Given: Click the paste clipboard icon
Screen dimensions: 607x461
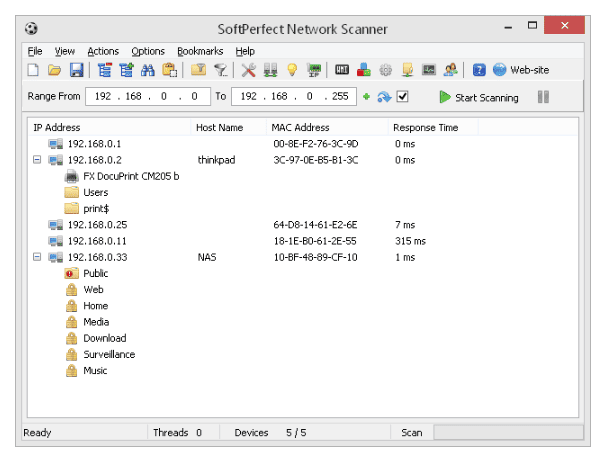Looking at the screenshot, I should 169,70.
